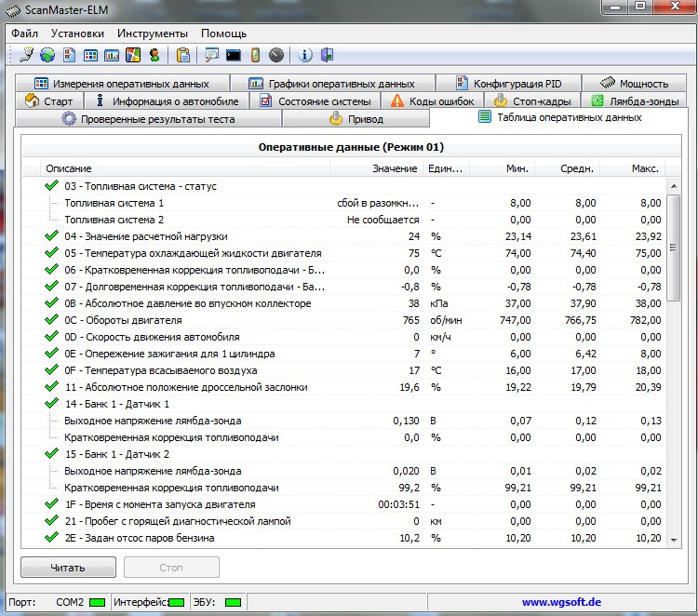Screen dimensions: 698x616
Task: Select Таблица оперативных данных tab
Action: [559, 117]
